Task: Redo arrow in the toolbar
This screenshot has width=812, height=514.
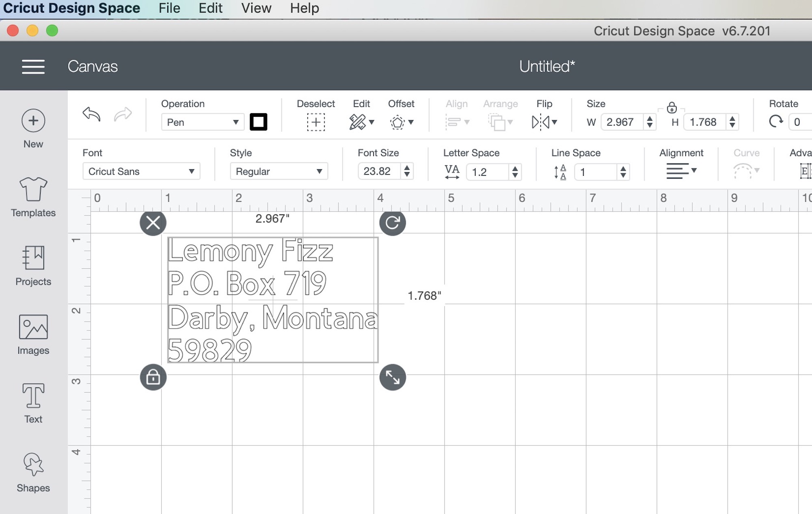Action: [123, 114]
